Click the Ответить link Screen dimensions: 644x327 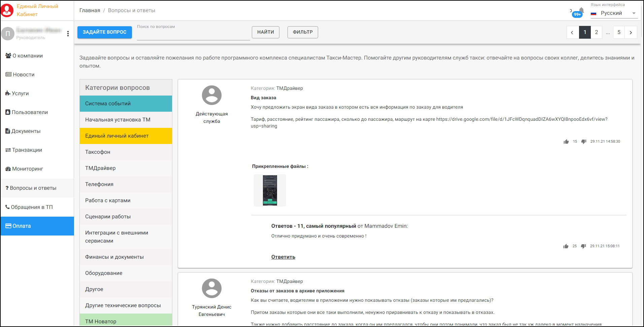click(283, 257)
